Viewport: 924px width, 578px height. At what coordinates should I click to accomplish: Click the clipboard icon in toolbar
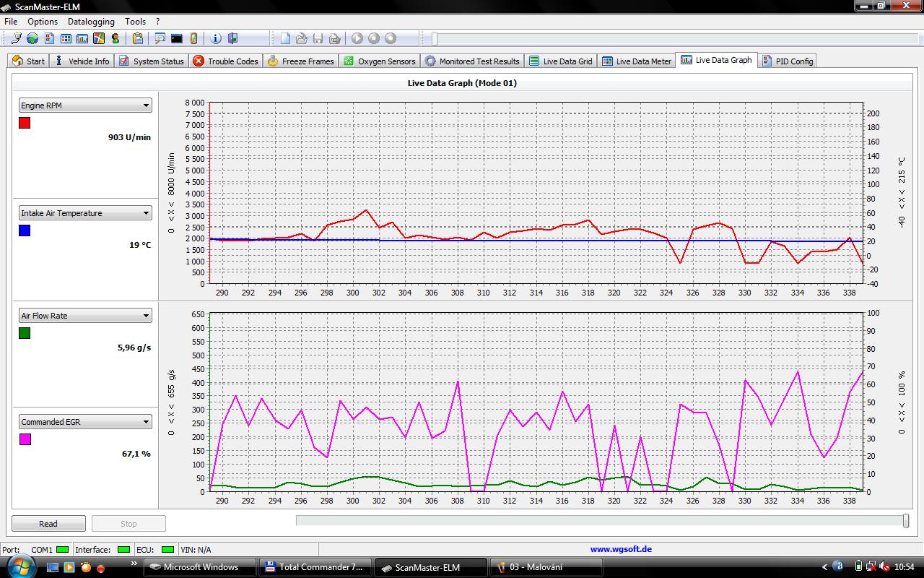[137, 38]
